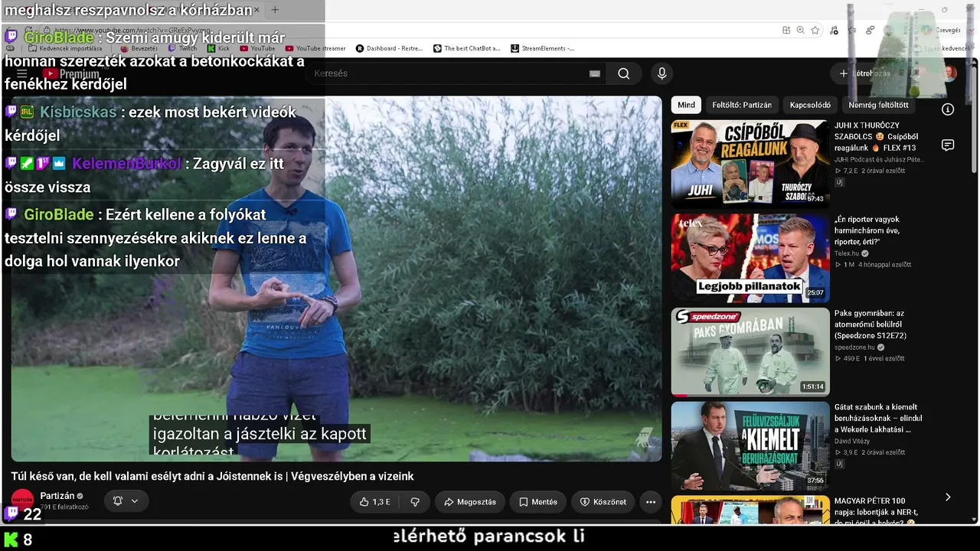Image resolution: width=980 pixels, height=551 pixels.
Task: Start voice search with the microphone icon
Action: coord(662,73)
